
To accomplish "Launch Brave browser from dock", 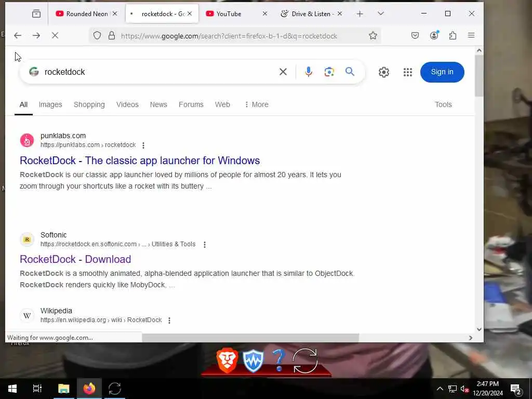I will pyautogui.click(x=227, y=361).
